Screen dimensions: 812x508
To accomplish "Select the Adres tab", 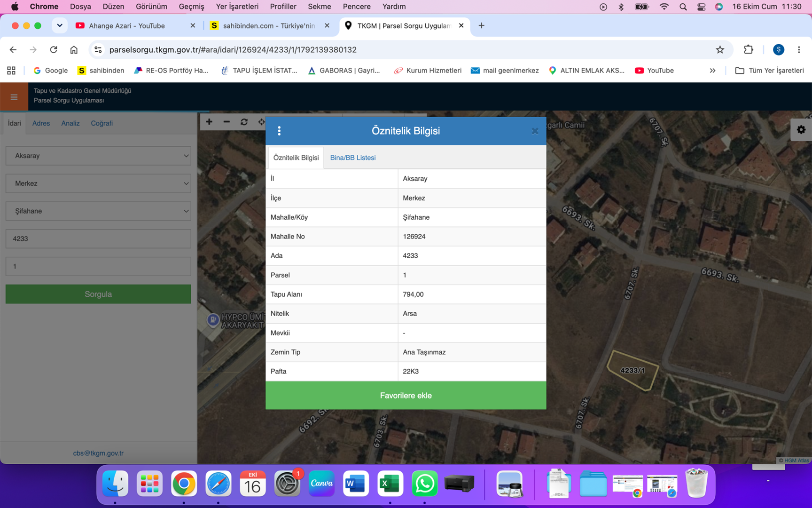I will [x=41, y=123].
